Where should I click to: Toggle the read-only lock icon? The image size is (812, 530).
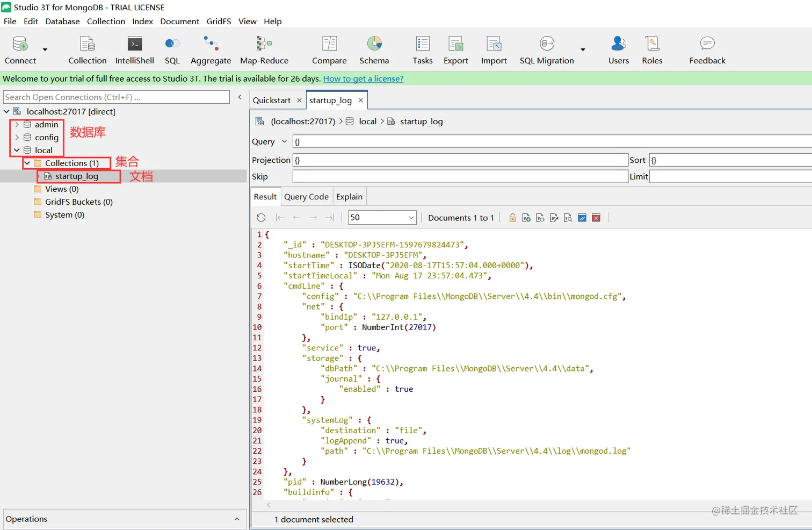tap(512, 218)
